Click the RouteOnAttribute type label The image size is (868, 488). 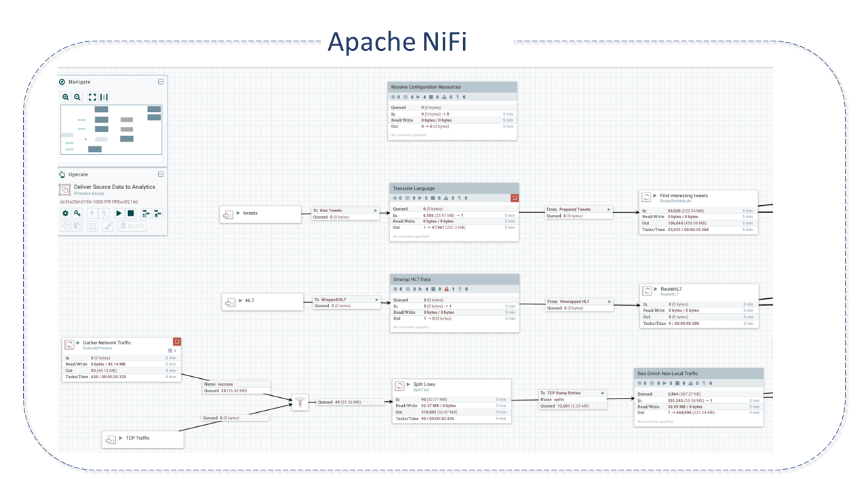coord(675,201)
